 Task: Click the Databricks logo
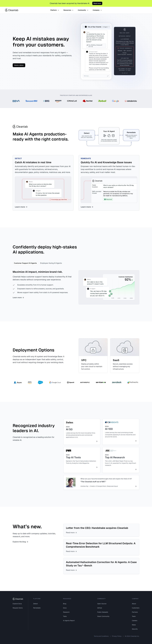[131, 101]
